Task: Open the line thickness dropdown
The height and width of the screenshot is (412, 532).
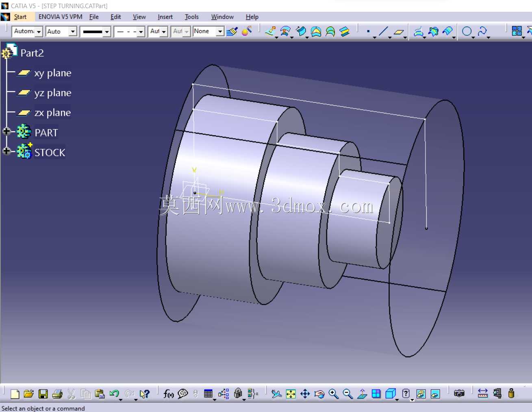Action: coord(107,32)
